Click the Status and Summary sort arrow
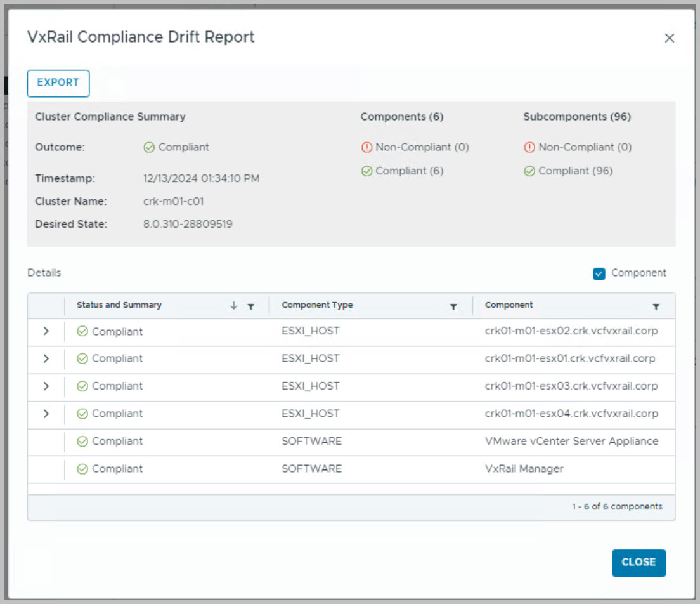Screen dimensions: 700x604 point(234,306)
